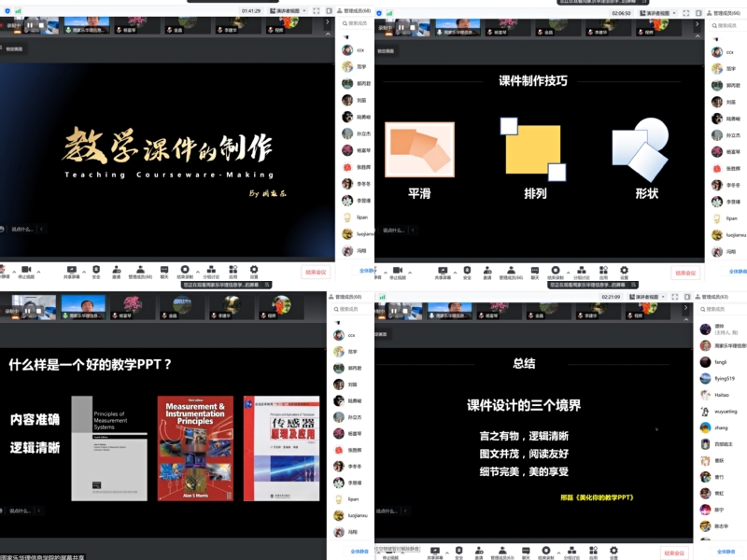Click 搜索成员 field in the 01:41:29 meeting
Screen dimensions: 747x560
(355, 22)
